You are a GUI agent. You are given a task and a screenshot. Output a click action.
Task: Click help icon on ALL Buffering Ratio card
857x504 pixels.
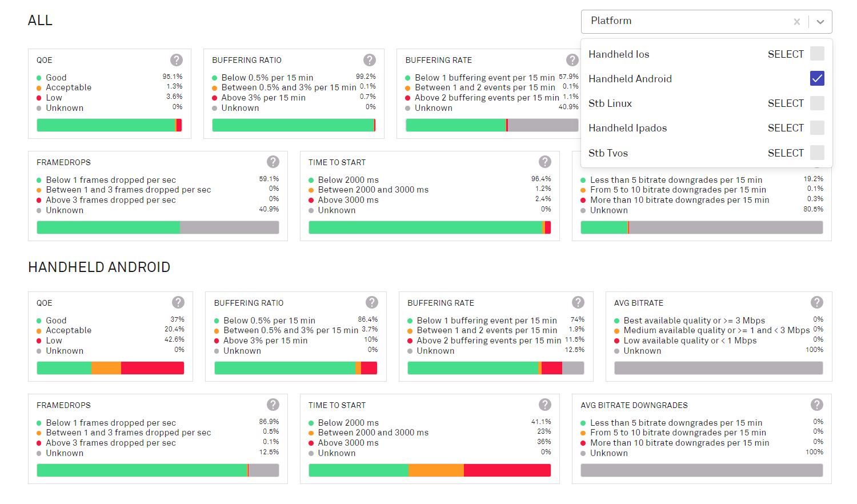pos(370,60)
